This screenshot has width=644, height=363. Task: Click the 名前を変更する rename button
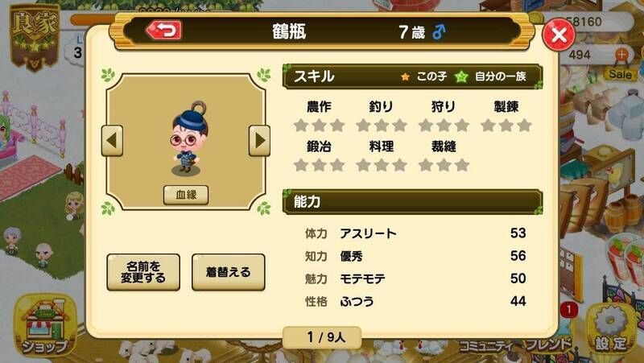[143, 272]
